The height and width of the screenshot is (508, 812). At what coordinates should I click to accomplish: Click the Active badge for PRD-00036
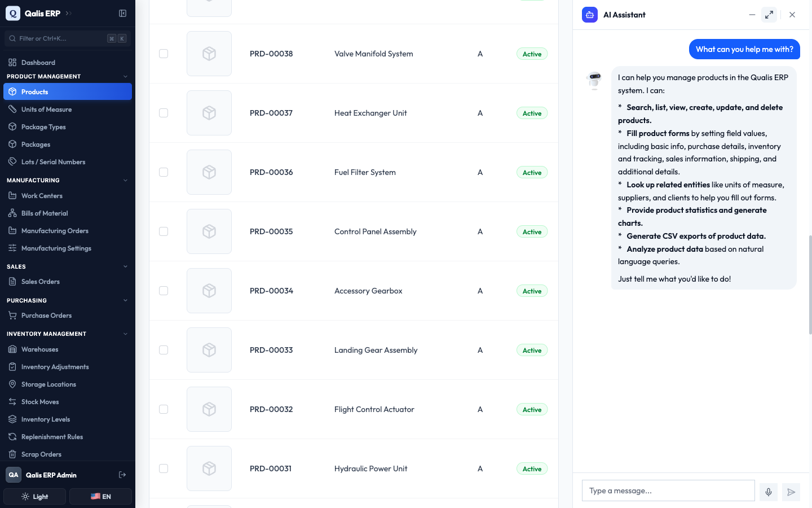click(532, 173)
